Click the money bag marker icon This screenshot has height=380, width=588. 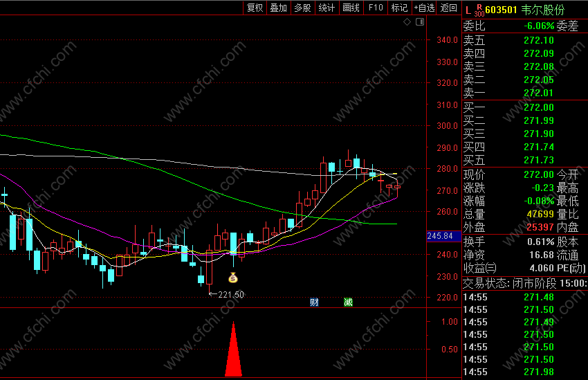pyautogui.click(x=233, y=278)
